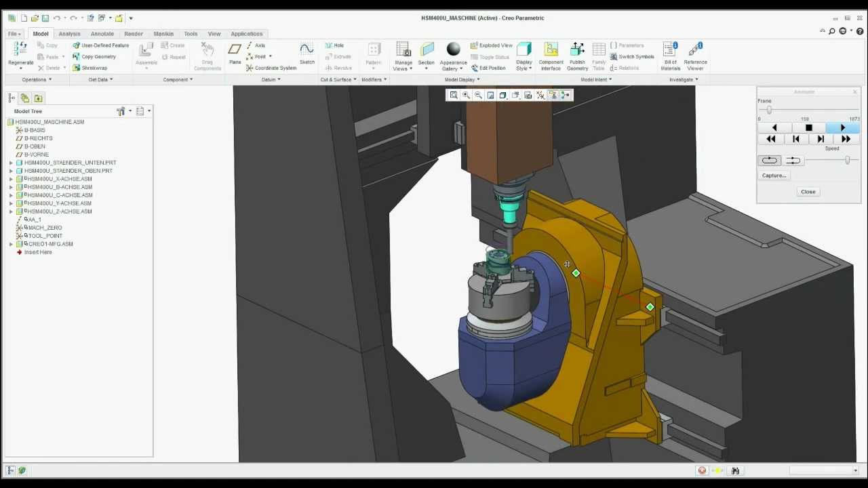Click Zoom Out in graphics toolbar
This screenshot has width=868, height=488.
click(478, 96)
